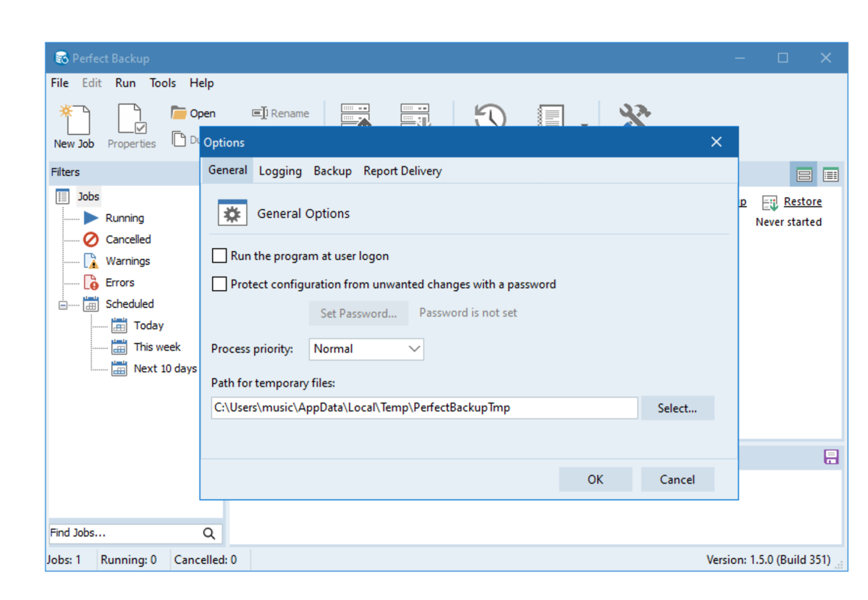Select the Jobs filter root
868x600 pixels.
pos(88,196)
